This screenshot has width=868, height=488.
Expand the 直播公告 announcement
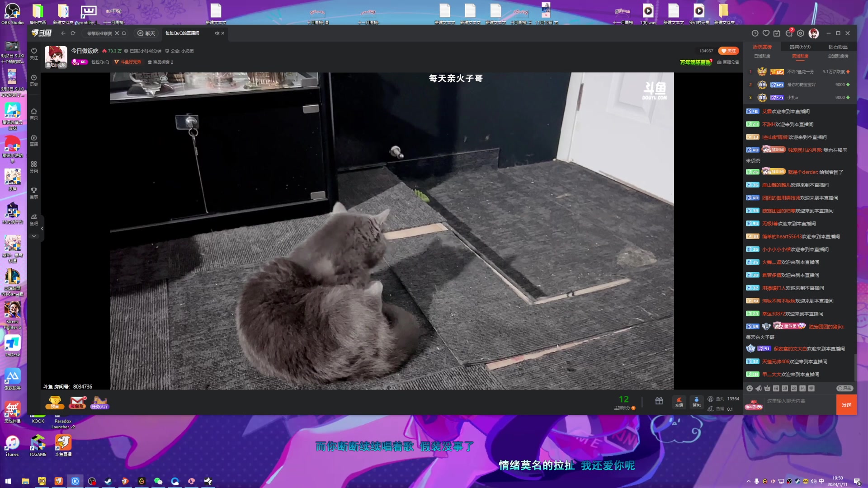(728, 62)
